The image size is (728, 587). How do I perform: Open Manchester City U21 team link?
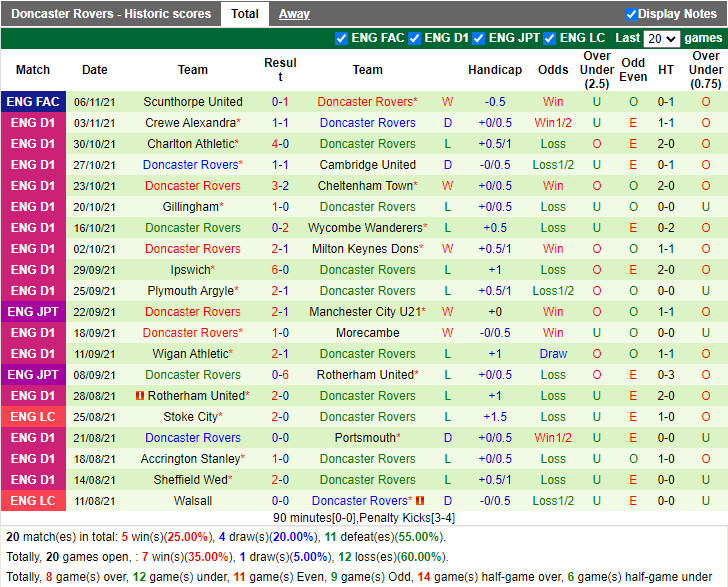click(365, 312)
